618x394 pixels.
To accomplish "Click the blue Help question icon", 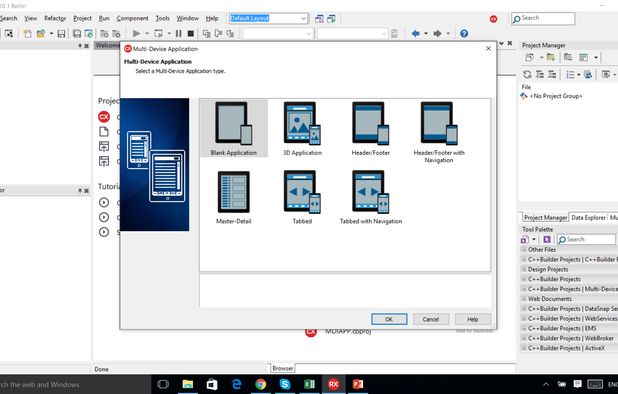I will 464,33.
